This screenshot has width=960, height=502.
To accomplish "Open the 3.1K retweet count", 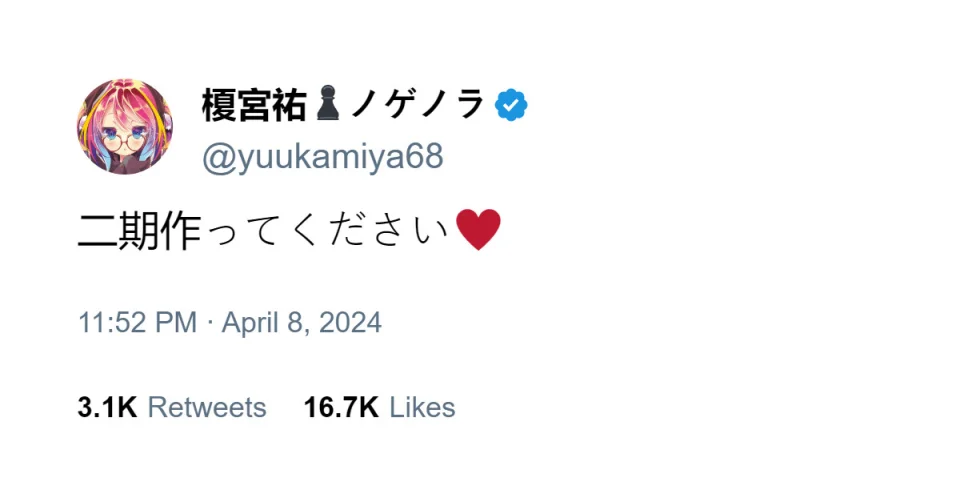I will pos(107,408).
